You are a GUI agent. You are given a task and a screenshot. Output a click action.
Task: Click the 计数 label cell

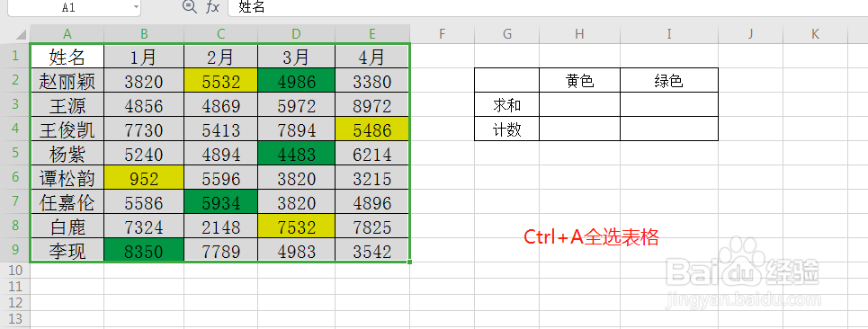[507, 129]
